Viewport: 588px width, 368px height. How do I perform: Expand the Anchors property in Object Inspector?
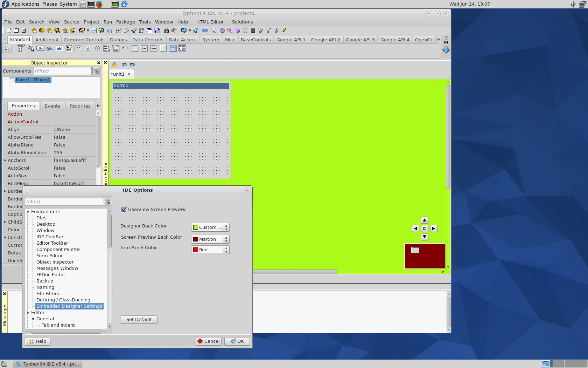[x=5, y=160]
